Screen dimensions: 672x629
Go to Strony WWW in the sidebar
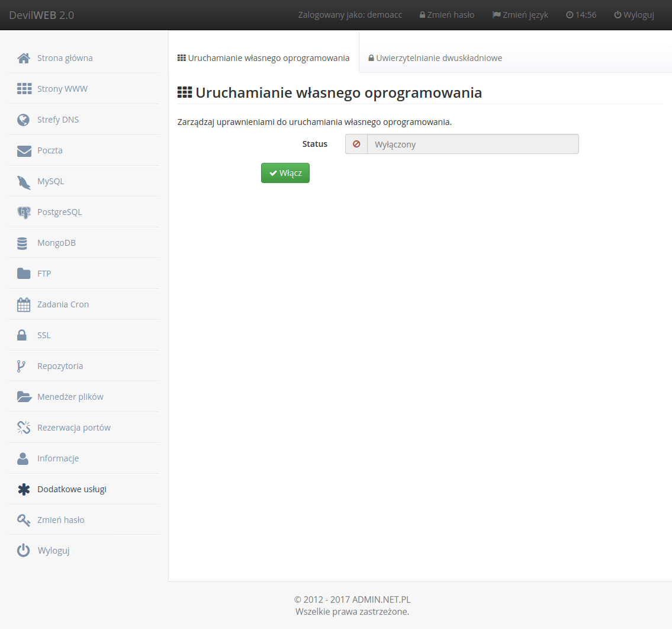(62, 89)
